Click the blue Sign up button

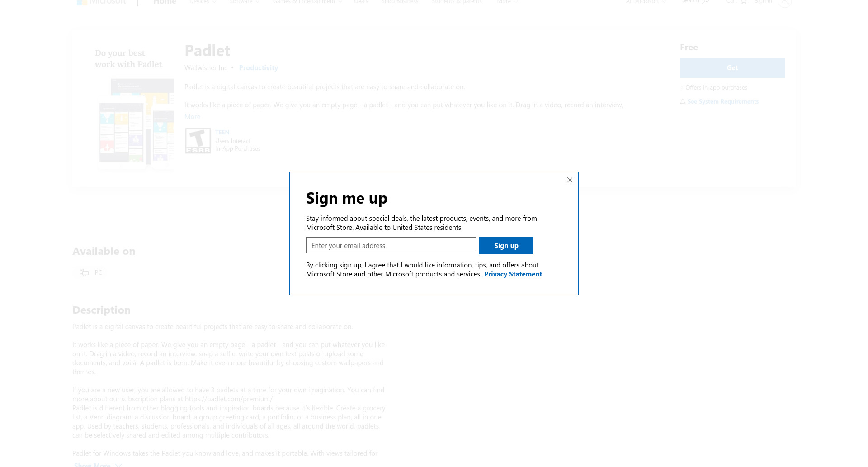[506, 246]
